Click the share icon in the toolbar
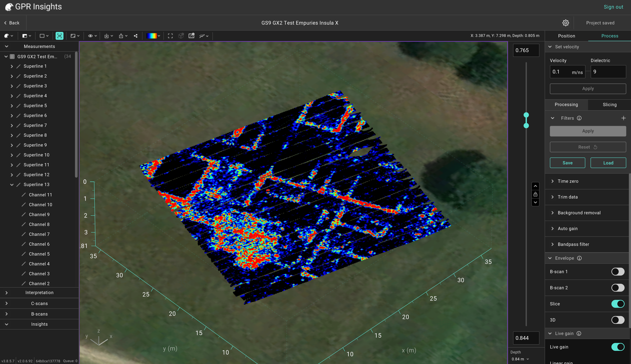The height and width of the screenshot is (364, 631). click(x=136, y=36)
